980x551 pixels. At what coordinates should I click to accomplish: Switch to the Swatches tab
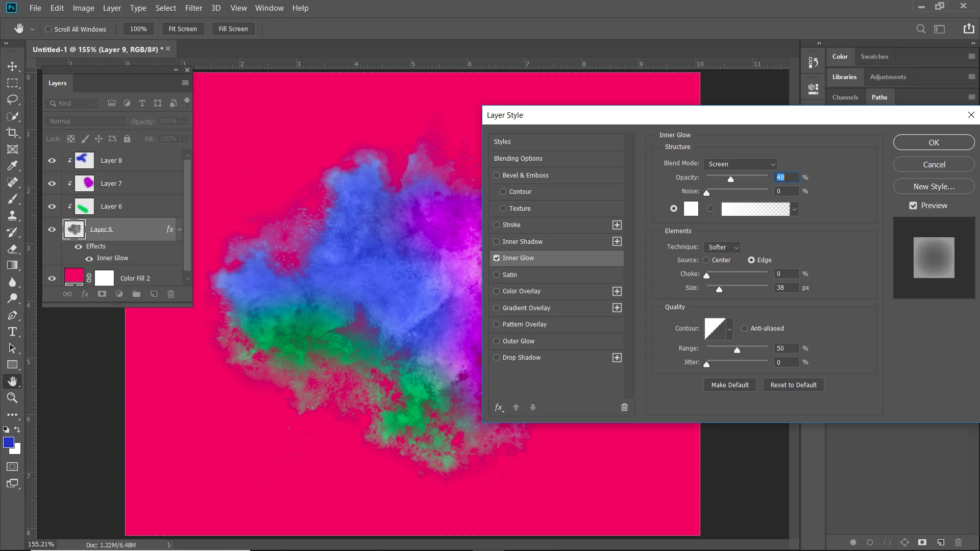pyautogui.click(x=874, y=57)
